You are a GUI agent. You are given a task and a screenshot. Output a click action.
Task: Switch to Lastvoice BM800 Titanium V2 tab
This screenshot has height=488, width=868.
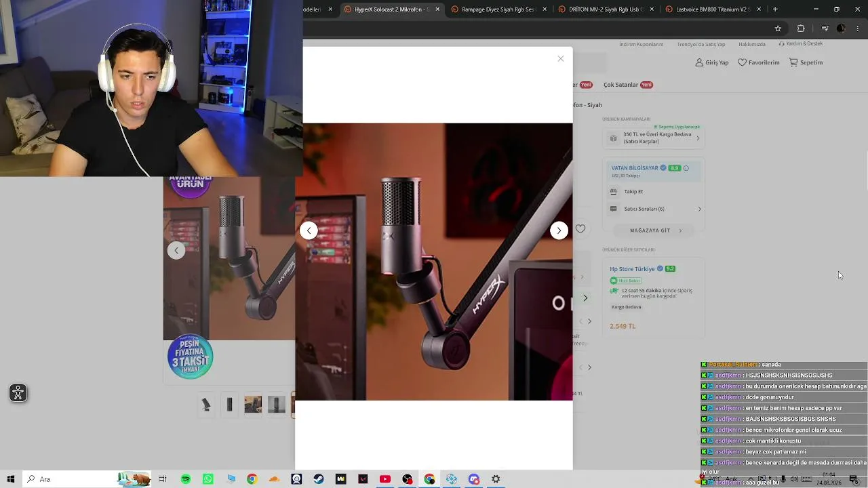coord(712,9)
